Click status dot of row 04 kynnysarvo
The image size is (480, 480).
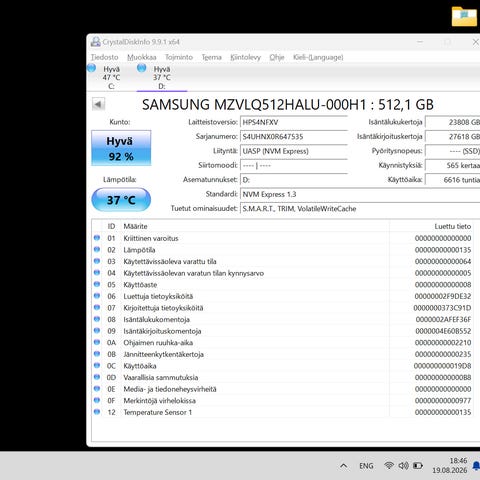[x=97, y=273]
